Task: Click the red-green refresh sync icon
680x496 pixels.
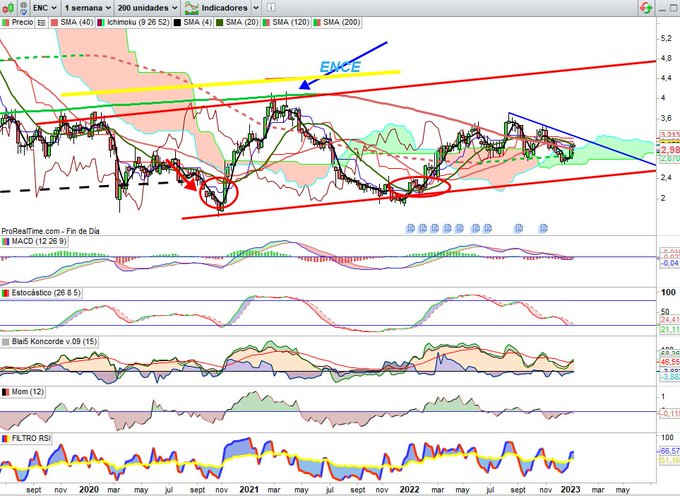Action: coord(646,8)
